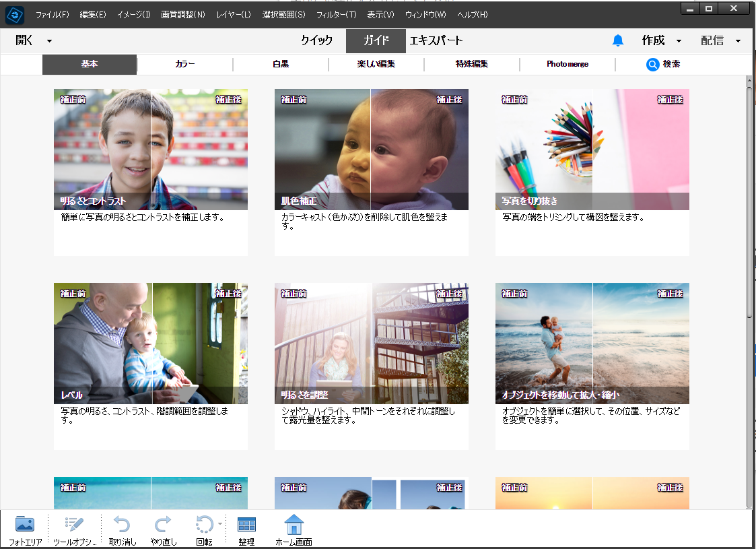Click description starting カラーキャスト(色かぶり)を削除
The width and height of the screenshot is (756, 549).
[364, 222]
